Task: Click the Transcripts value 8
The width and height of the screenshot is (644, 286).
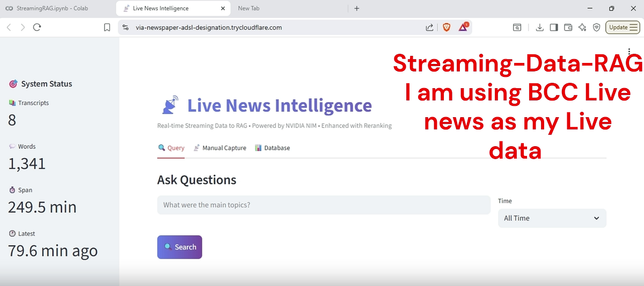Action: [x=12, y=120]
